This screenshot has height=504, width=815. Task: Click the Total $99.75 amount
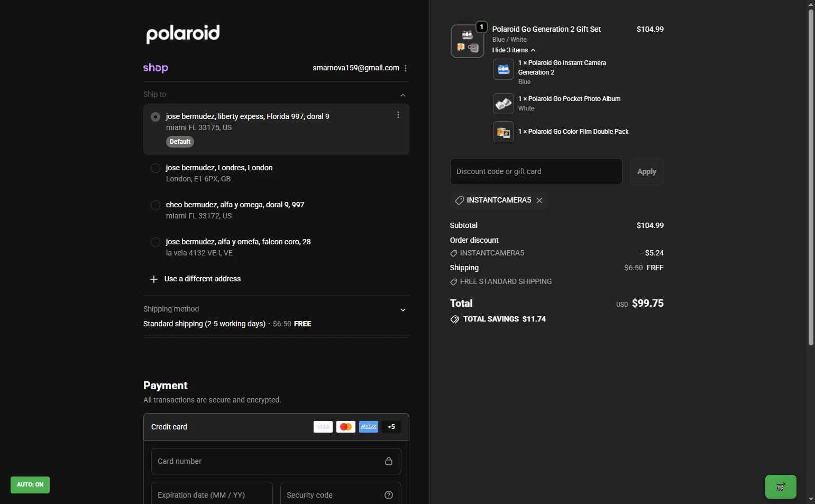[x=647, y=303]
